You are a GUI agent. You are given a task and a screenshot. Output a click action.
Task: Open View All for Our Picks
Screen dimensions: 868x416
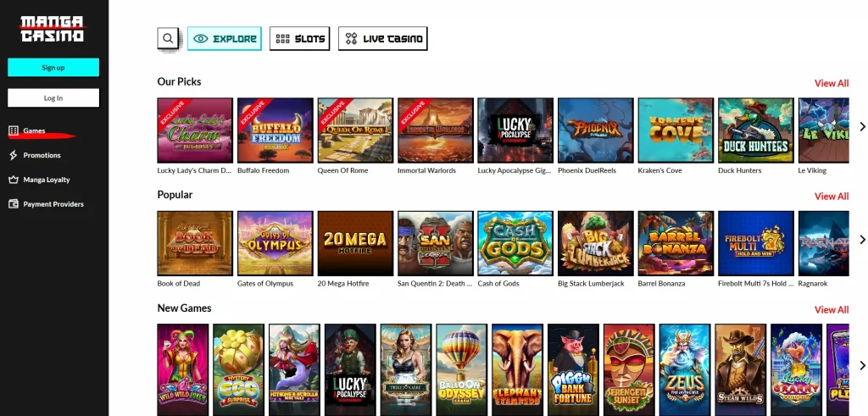point(832,83)
